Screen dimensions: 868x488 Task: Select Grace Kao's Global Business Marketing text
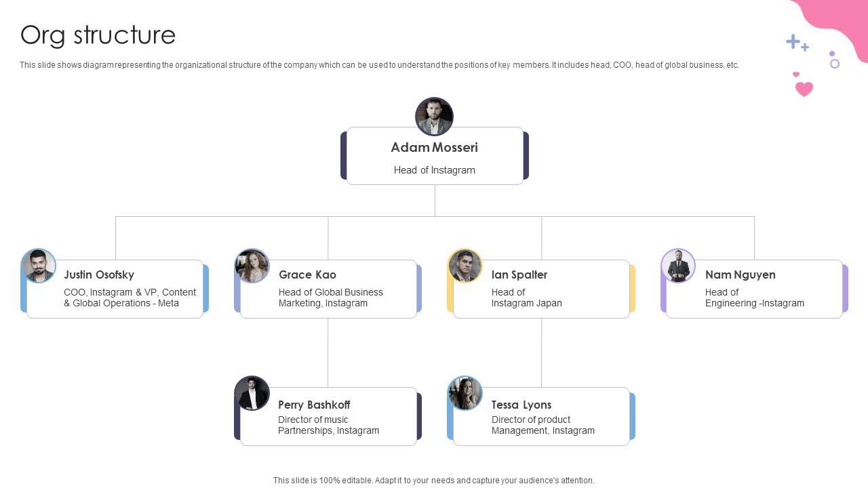pos(331,298)
